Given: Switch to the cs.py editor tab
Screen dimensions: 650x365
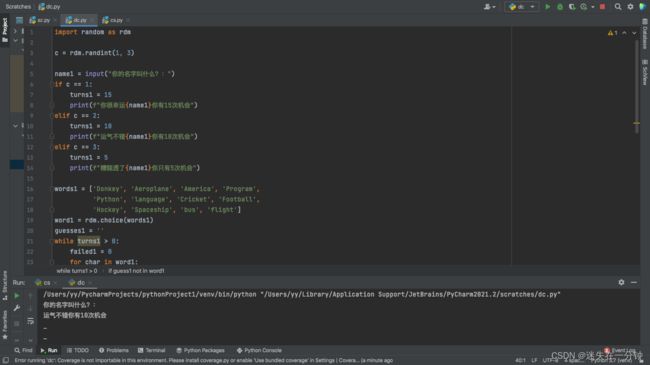Looking at the screenshot, I should click(x=115, y=20).
